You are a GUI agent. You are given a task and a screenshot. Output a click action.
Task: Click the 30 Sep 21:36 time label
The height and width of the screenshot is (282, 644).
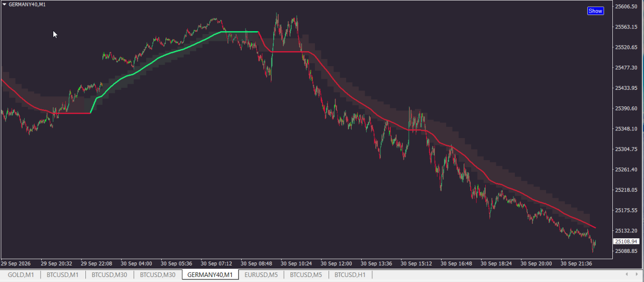pos(577,263)
